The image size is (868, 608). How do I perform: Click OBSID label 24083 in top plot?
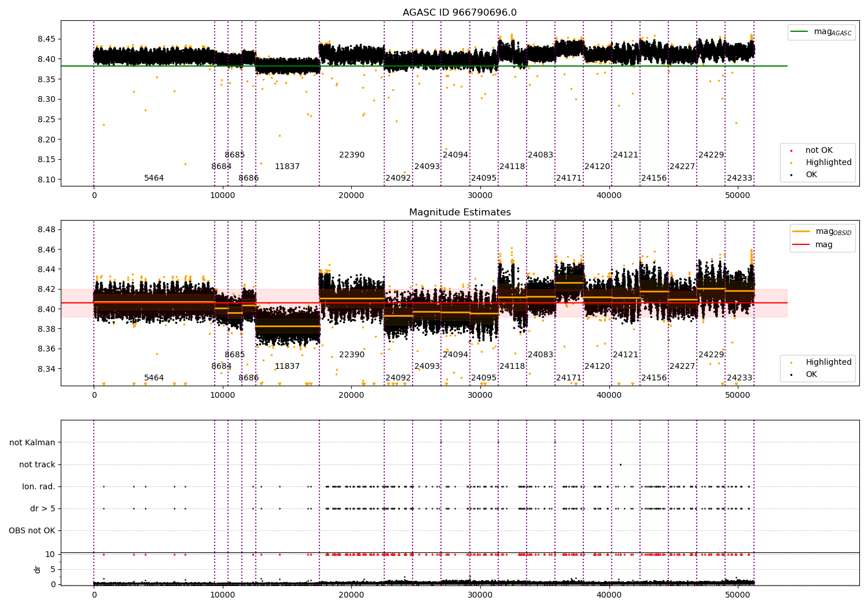(x=540, y=155)
